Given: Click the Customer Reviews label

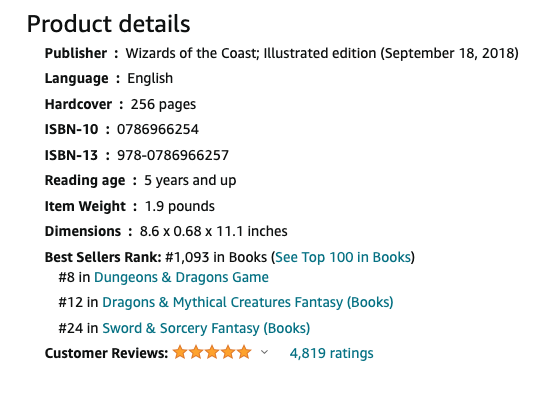Looking at the screenshot, I should (x=106, y=353).
